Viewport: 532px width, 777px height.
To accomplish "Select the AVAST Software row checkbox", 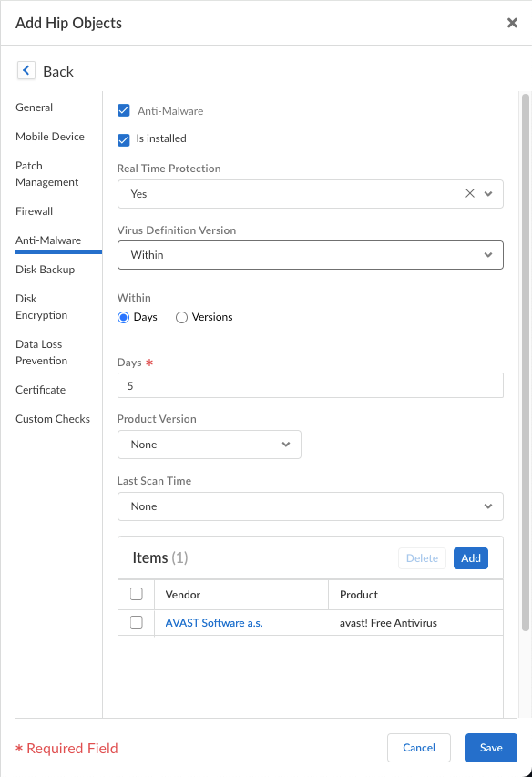I will coord(137,622).
